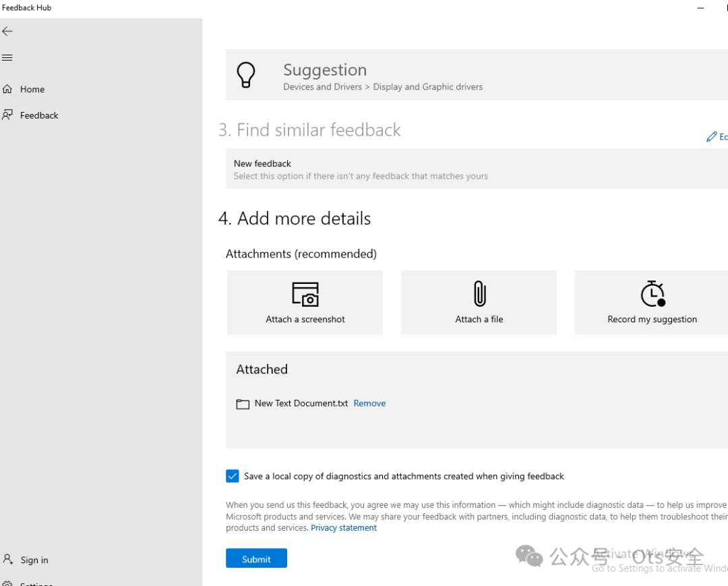Open the Feedback navigation item

pyautogui.click(x=39, y=115)
